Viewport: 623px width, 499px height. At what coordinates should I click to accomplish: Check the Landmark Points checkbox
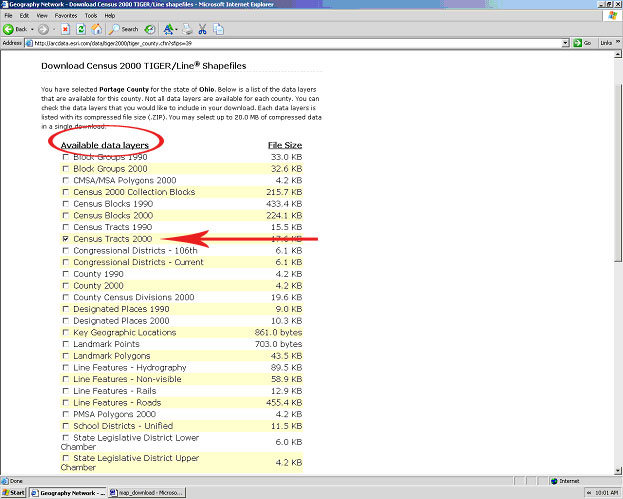(66, 344)
